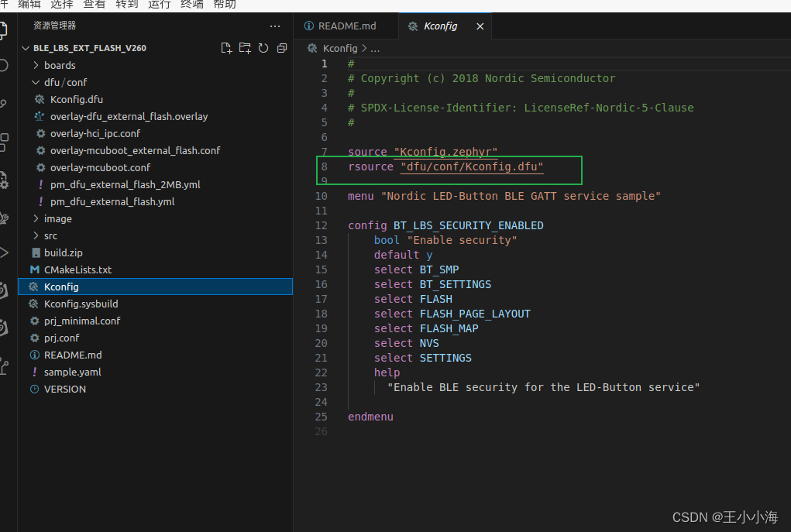This screenshot has width=791, height=532.
Task: Click the gear icon beside Kconfig.dfu
Action: tap(40, 99)
